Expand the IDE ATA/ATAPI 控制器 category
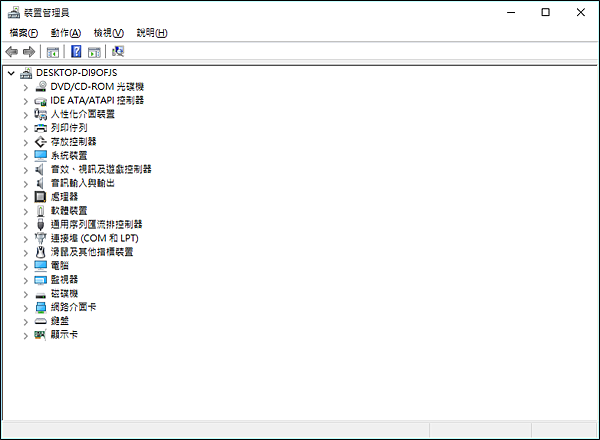 (26, 101)
